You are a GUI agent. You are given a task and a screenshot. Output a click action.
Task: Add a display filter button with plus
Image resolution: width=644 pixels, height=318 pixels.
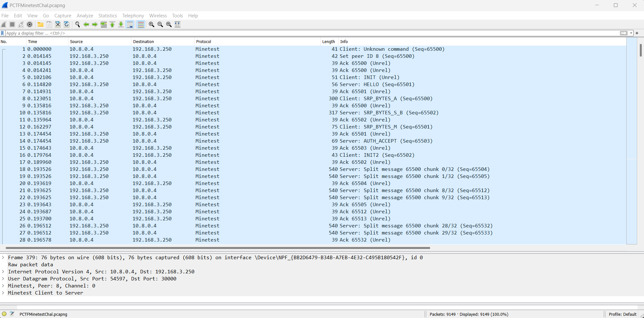[x=637, y=33]
